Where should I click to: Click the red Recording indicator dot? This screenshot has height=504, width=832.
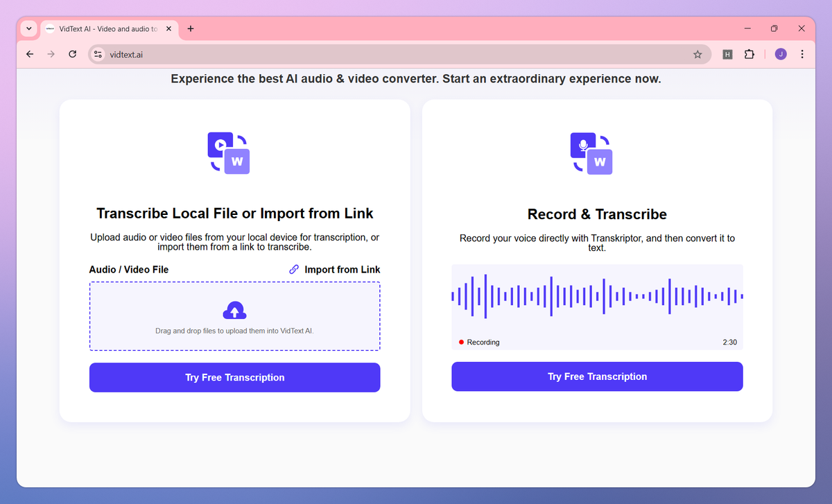tap(461, 342)
